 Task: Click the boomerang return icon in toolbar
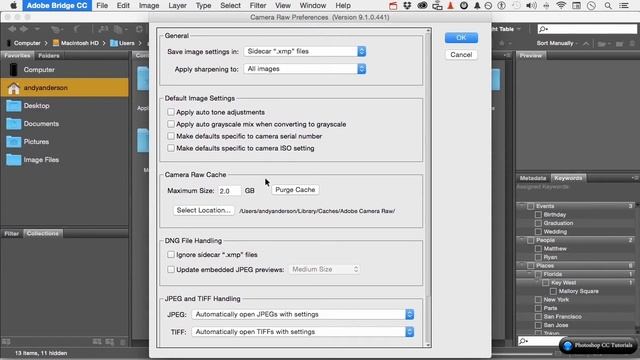tap(77, 29)
